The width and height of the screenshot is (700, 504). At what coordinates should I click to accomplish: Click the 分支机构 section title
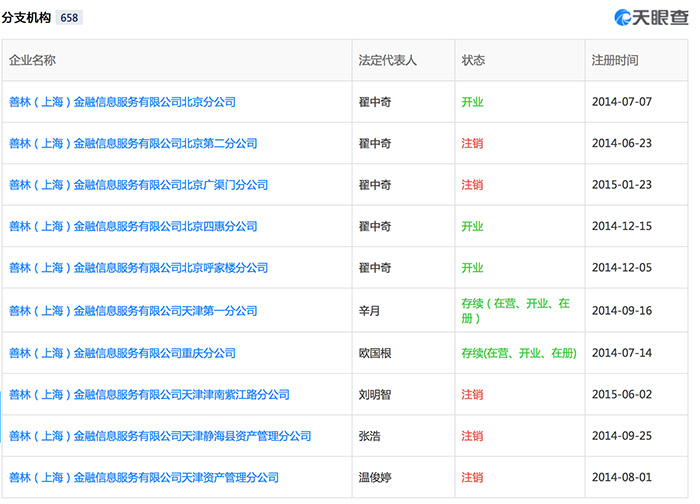(26, 18)
